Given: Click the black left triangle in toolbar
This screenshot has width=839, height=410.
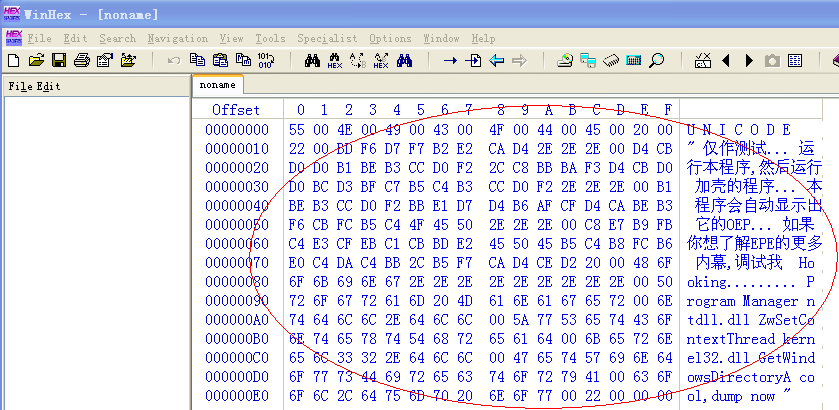Looking at the screenshot, I should (x=726, y=61).
